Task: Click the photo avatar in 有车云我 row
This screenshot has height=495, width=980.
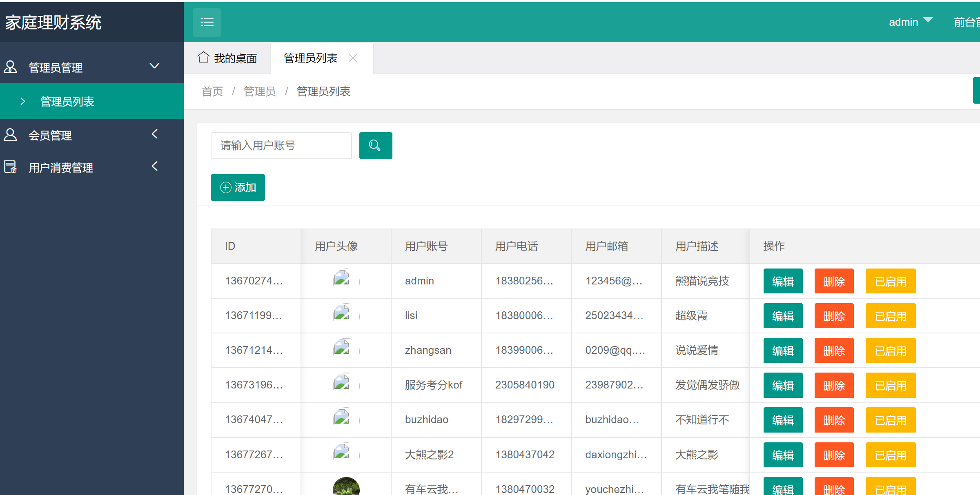Action: tap(346, 486)
